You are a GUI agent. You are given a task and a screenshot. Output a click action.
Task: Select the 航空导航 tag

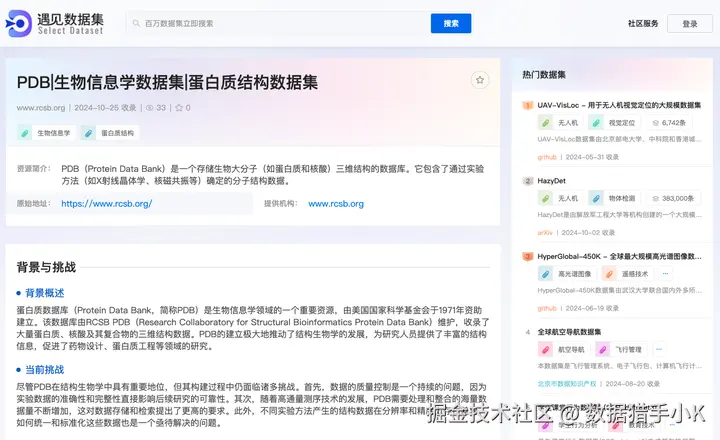pyautogui.click(x=563, y=350)
